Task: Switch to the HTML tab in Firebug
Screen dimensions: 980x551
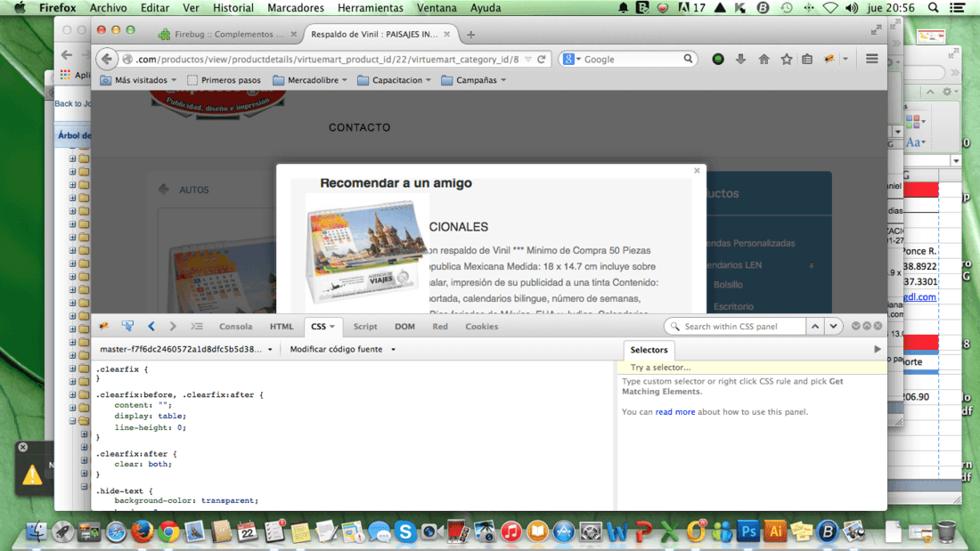Action: click(x=282, y=326)
